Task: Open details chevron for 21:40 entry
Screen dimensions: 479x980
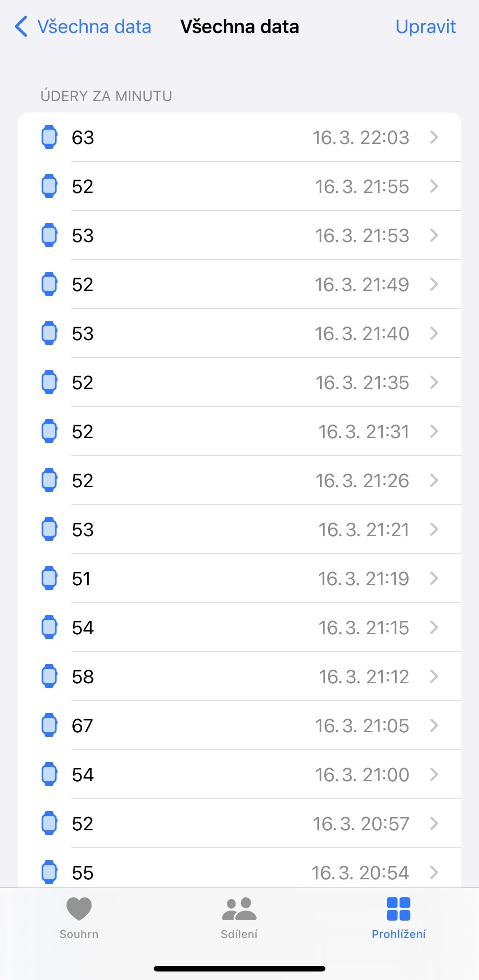Action: [x=434, y=333]
